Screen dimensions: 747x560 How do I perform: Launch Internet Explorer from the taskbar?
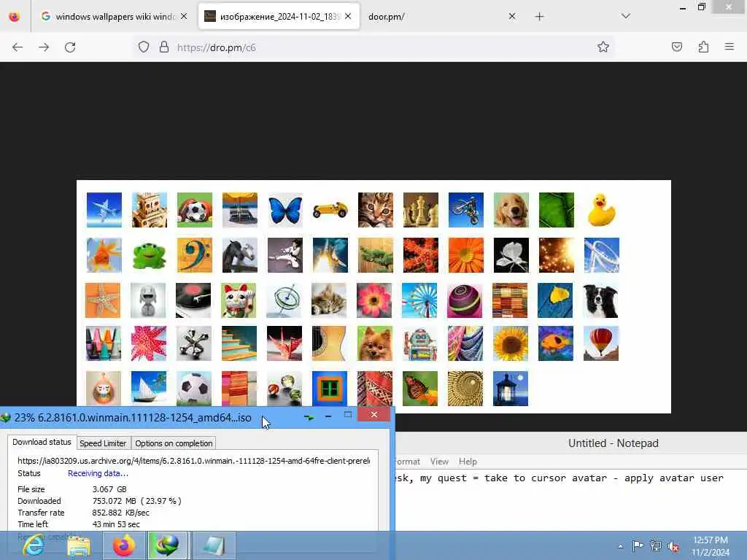coord(34,545)
